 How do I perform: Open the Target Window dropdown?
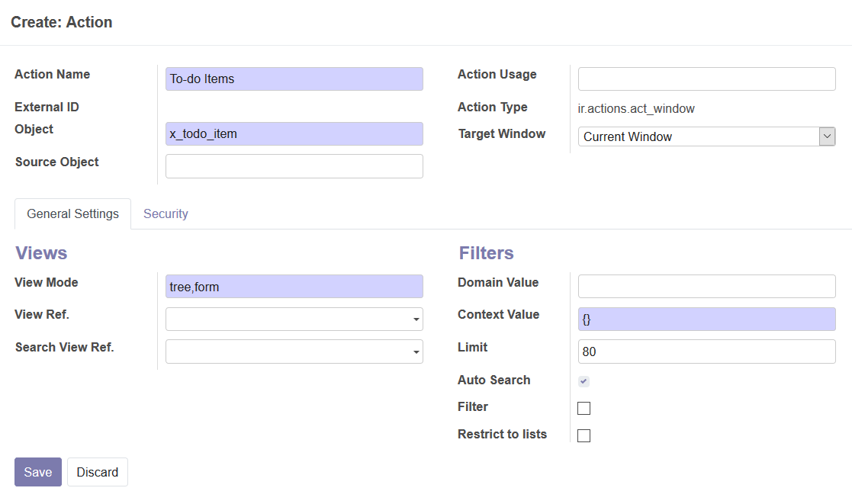(x=706, y=136)
